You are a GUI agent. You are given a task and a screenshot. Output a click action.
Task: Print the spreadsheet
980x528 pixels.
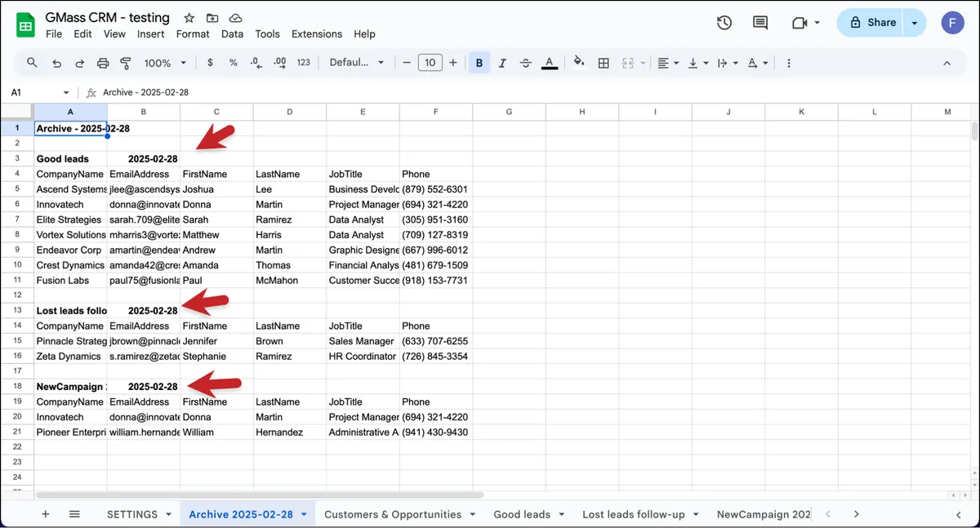[103, 63]
